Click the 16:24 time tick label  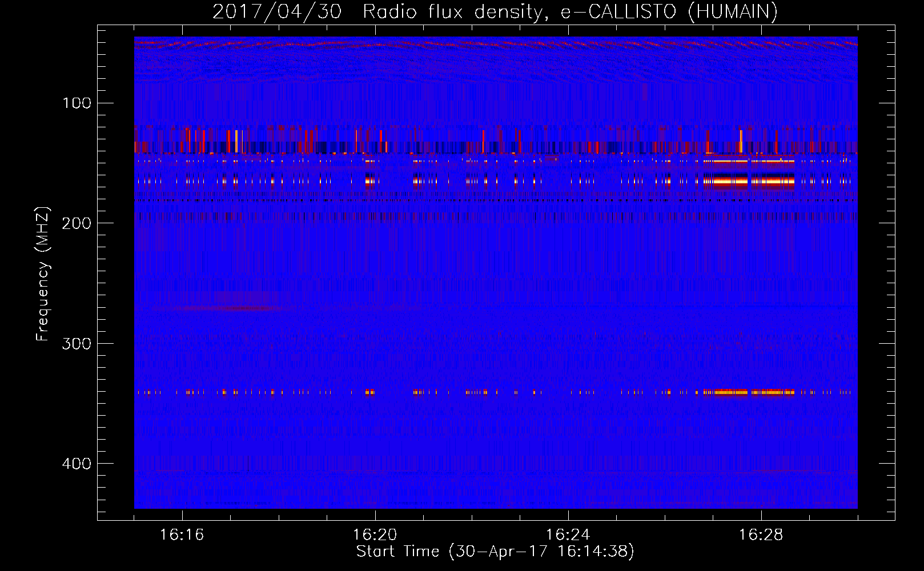point(568,534)
